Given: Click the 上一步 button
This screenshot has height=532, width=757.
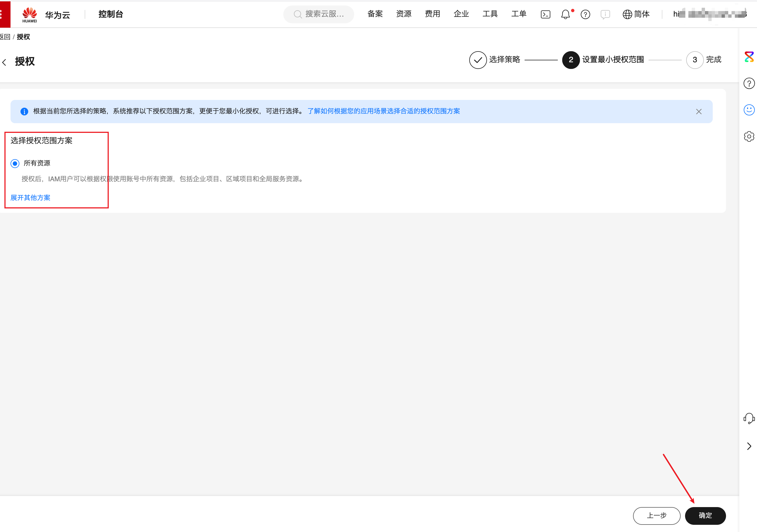Looking at the screenshot, I should pos(657,515).
